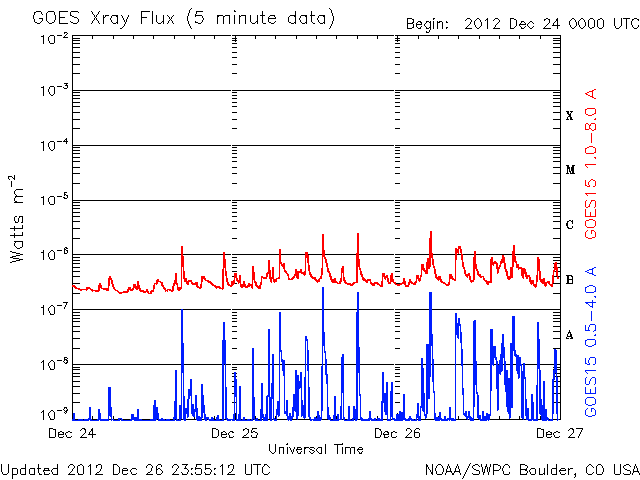Click the Watts m-2 y-axis title
The image size is (640, 480).
(x=18, y=218)
